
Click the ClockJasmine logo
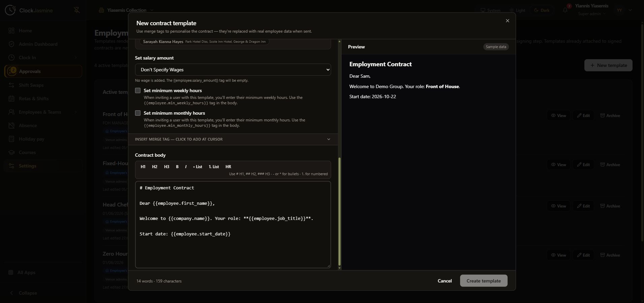click(29, 10)
